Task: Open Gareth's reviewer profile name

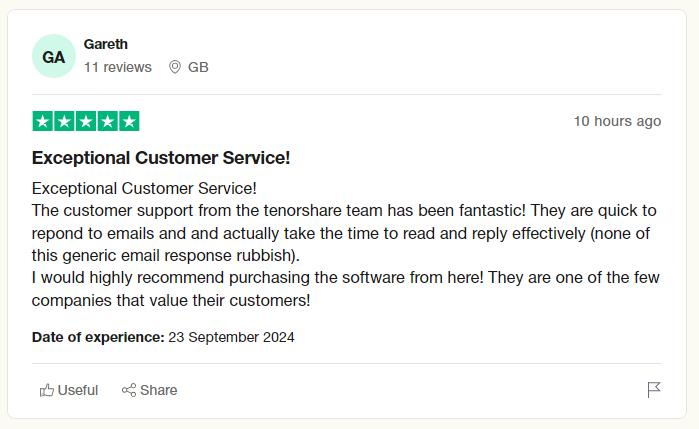Action: 106,44
